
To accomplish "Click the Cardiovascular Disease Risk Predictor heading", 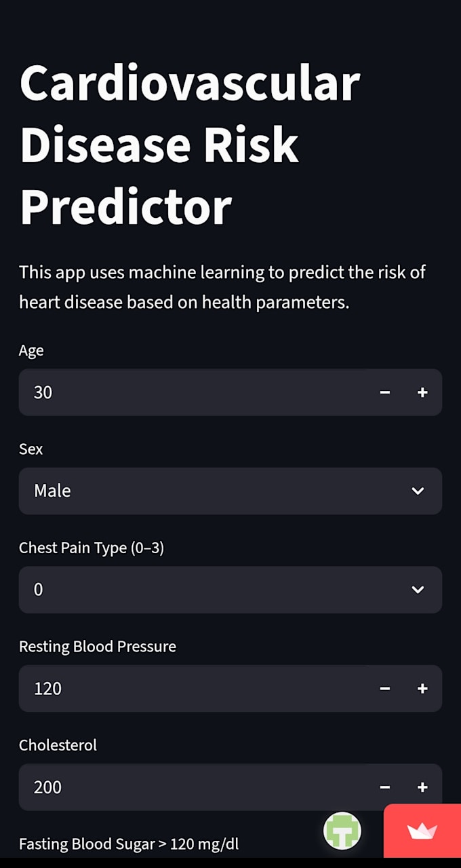I will [x=190, y=145].
